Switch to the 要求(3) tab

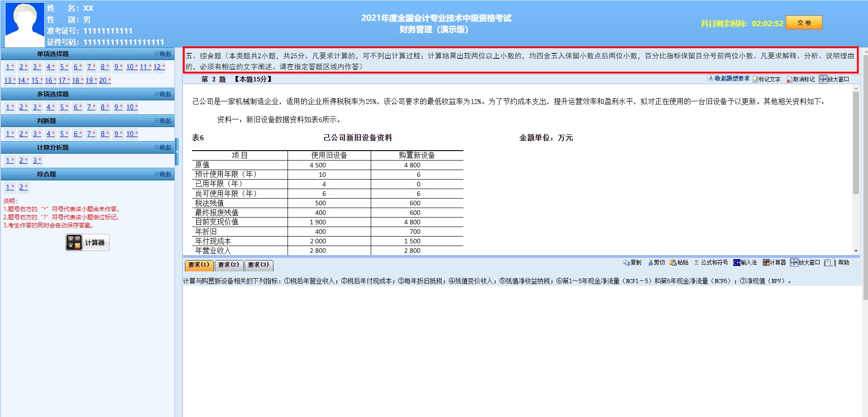(259, 265)
